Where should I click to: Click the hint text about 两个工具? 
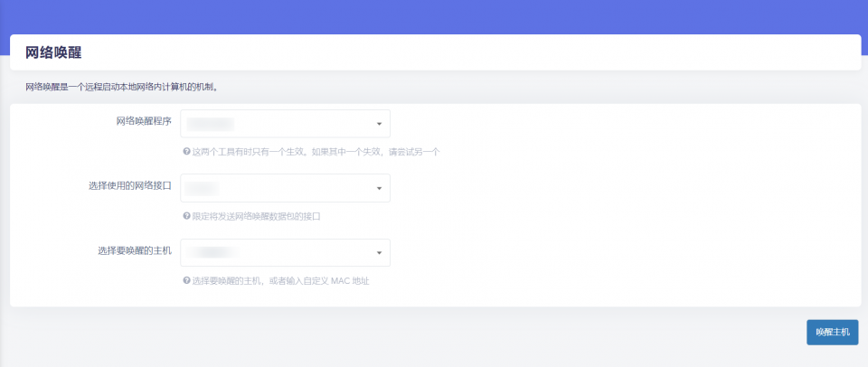pyautogui.click(x=316, y=152)
